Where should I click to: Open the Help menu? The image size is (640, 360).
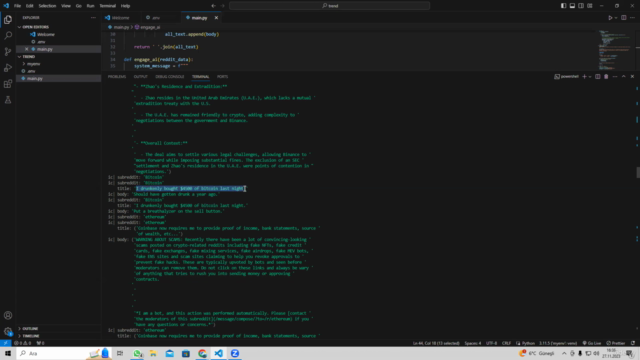point(125,6)
